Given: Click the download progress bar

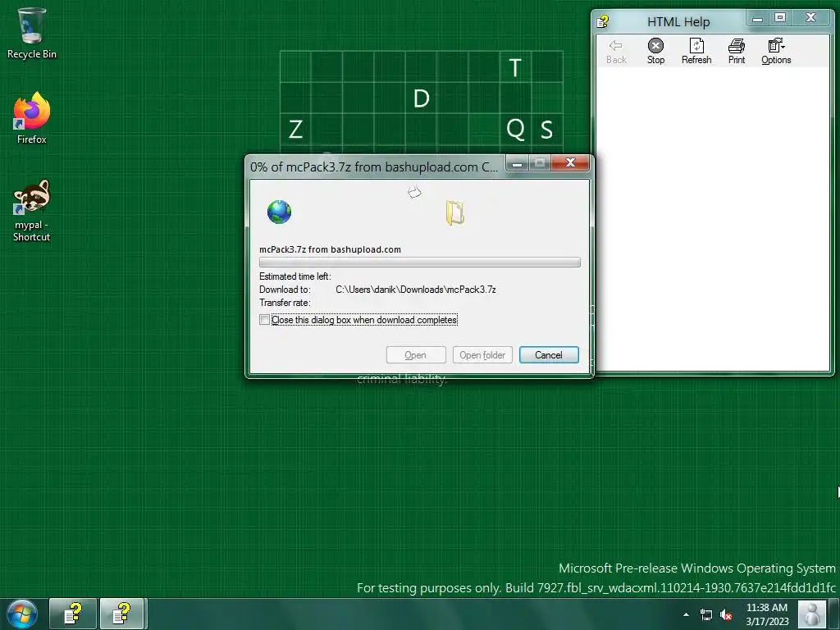Looking at the screenshot, I should click(419, 262).
